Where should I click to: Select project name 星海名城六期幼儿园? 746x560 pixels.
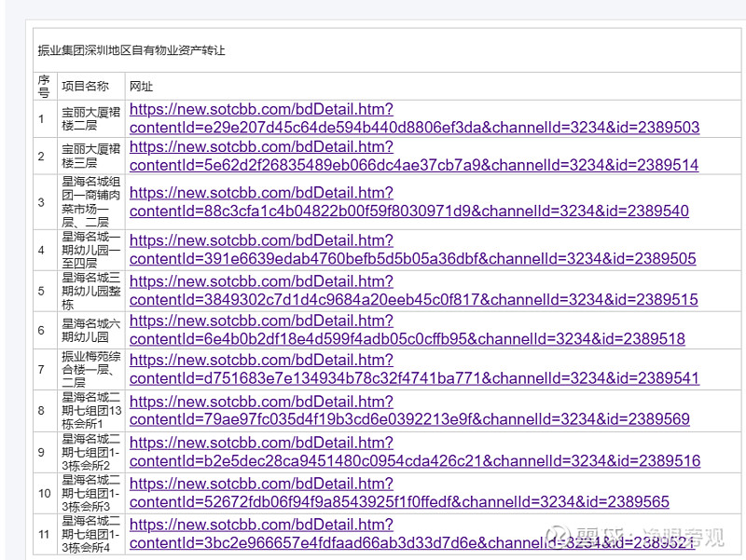point(90,330)
